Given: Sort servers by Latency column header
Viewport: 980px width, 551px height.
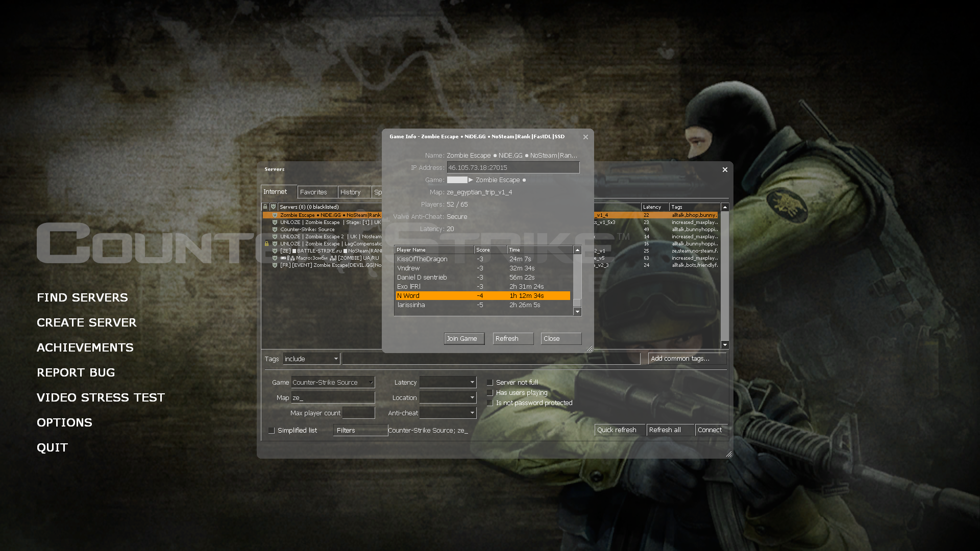Looking at the screenshot, I should [655, 207].
